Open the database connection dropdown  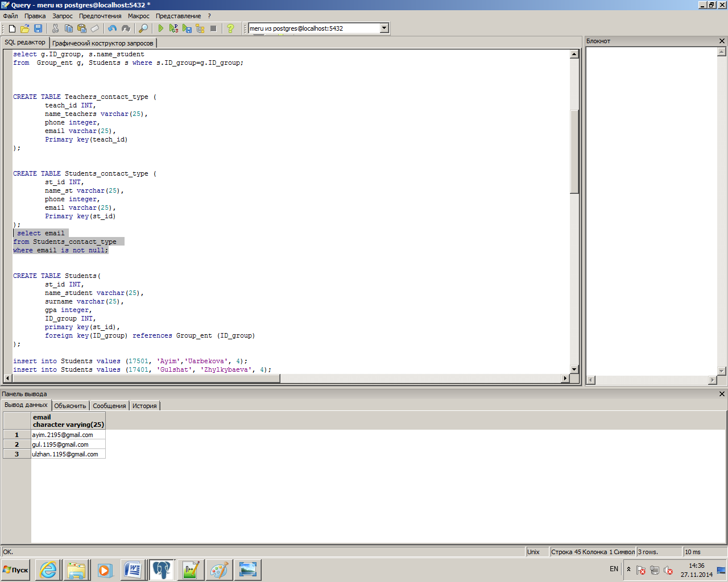point(384,28)
